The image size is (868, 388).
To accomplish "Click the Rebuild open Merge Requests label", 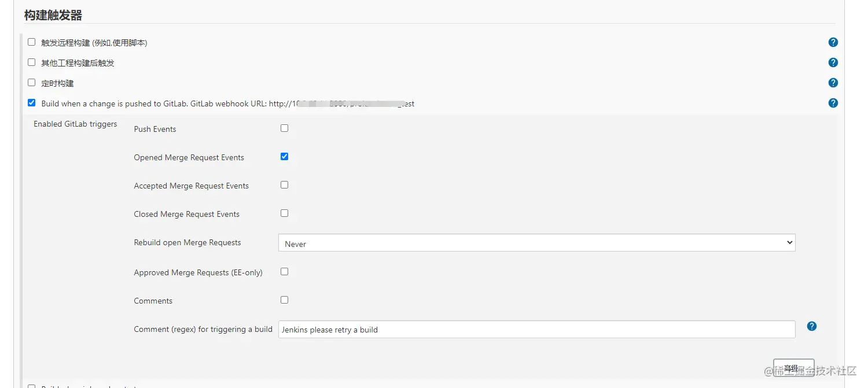I will [187, 242].
